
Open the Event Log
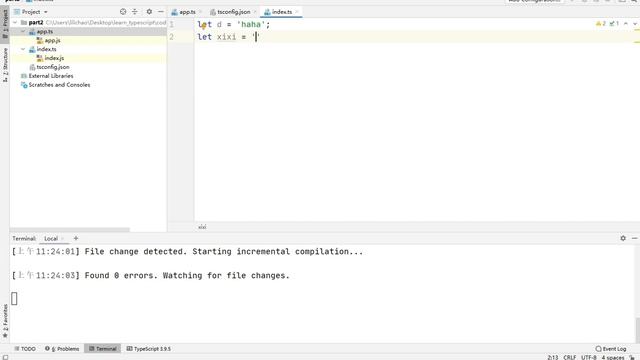(x=611, y=349)
